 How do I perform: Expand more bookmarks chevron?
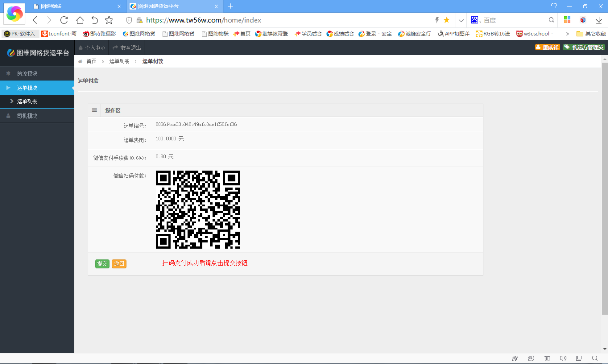[x=568, y=34]
